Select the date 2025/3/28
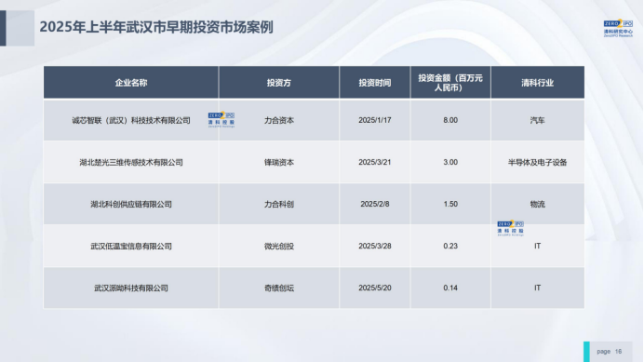 (x=374, y=246)
